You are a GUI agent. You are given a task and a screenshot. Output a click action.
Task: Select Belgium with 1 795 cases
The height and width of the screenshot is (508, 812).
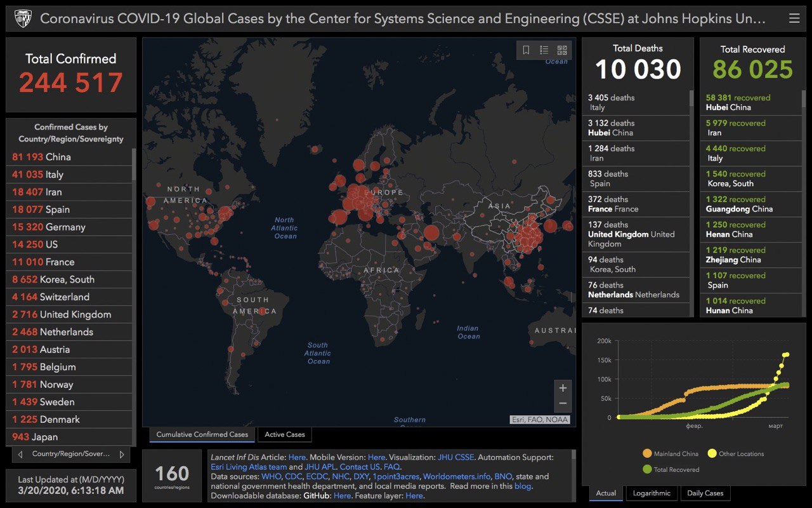[70, 367]
